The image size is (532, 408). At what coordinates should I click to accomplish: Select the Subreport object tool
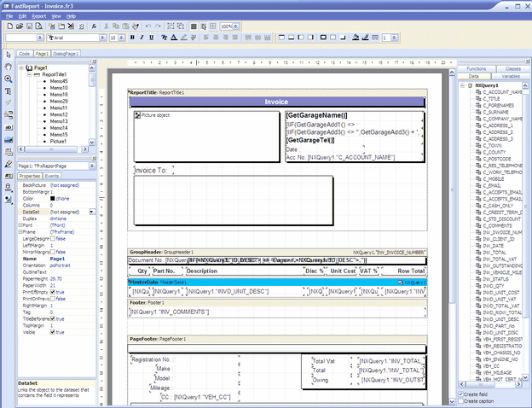[x=9, y=152]
